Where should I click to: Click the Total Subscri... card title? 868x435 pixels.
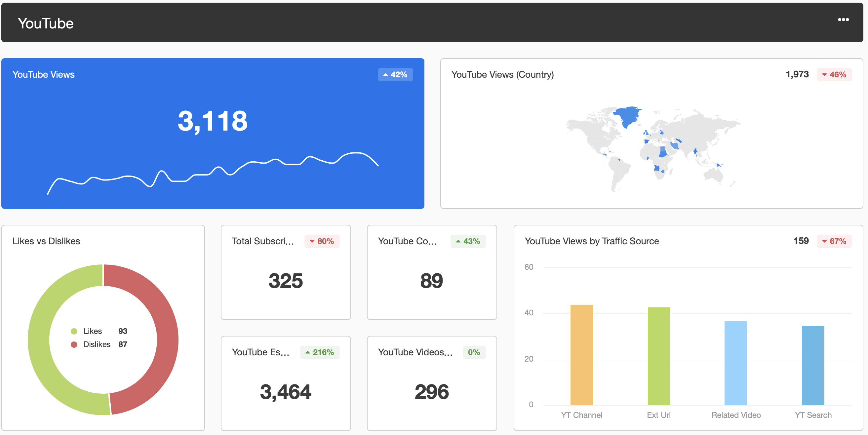pyautogui.click(x=263, y=241)
